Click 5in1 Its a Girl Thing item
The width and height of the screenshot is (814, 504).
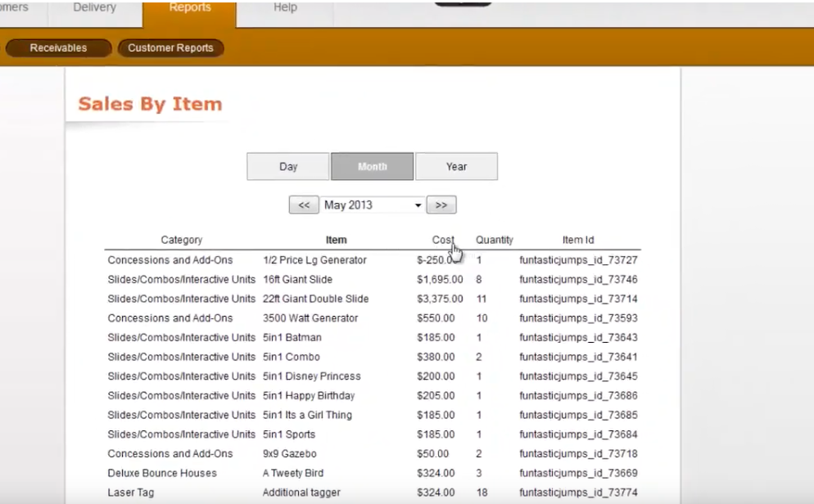click(x=307, y=415)
